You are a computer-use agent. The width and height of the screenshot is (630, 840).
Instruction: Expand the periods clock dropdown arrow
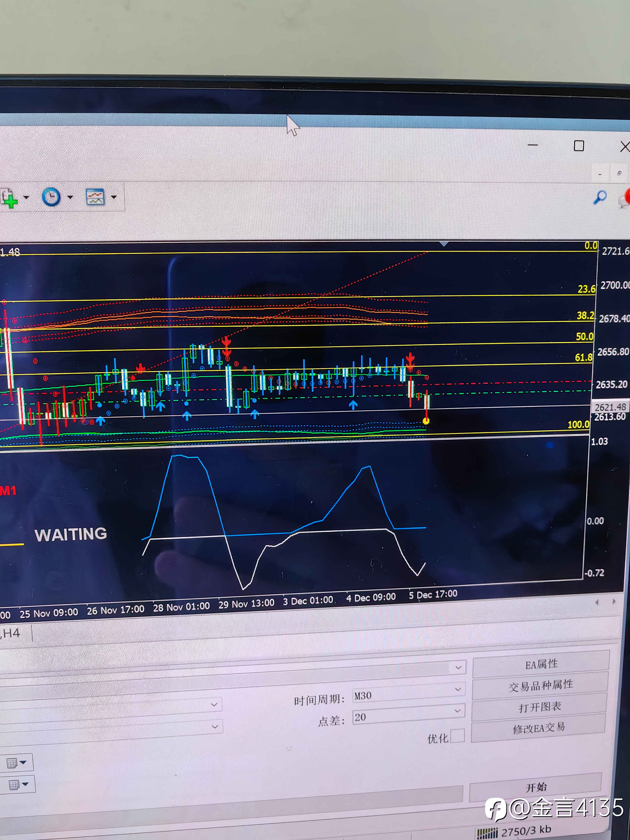tap(70, 197)
